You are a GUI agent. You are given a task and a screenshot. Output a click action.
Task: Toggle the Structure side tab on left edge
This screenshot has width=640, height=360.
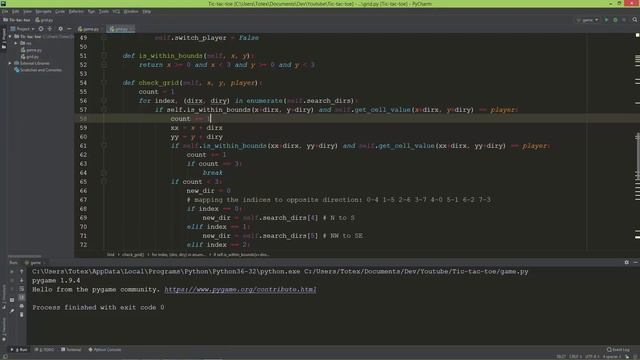4,296
